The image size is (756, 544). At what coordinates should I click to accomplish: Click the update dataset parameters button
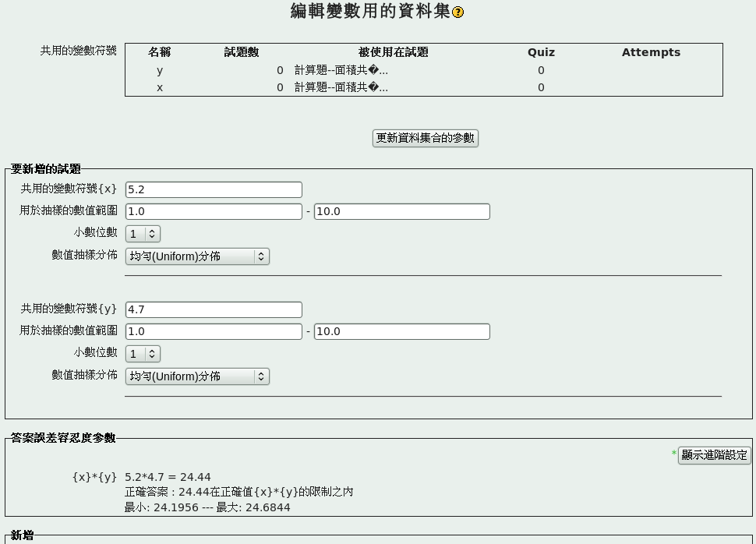(x=425, y=138)
